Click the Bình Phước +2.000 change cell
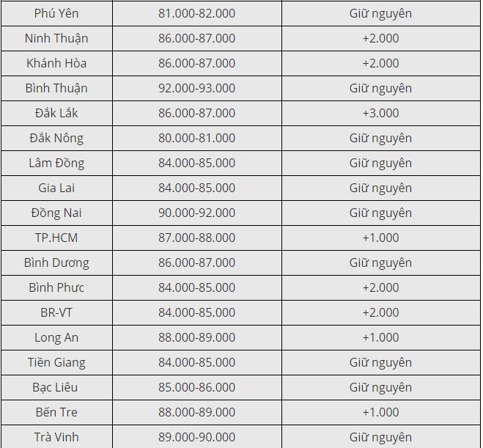The image size is (483, 448). 380,288
